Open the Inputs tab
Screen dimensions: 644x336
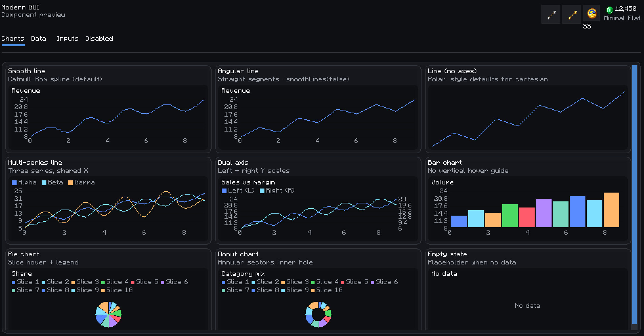click(x=67, y=38)
